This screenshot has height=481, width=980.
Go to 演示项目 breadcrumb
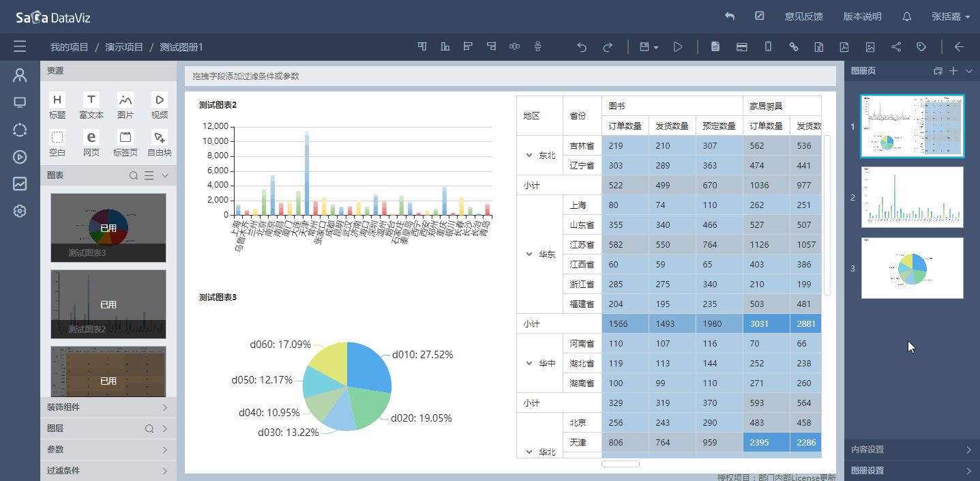[124, 47]
